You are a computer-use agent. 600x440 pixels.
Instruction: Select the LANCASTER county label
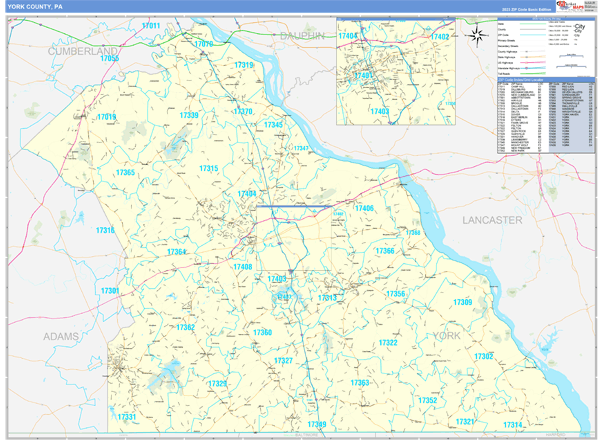(x=492, y=219)
